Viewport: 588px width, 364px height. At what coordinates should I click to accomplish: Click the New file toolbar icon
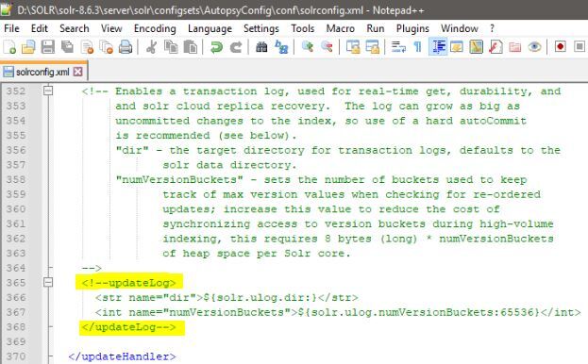9,47
